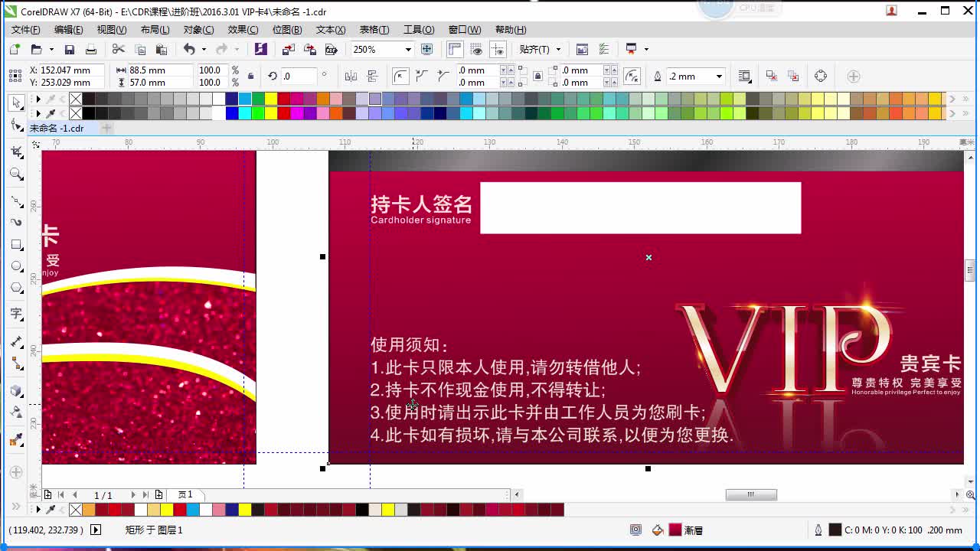This screenshot has height=551, width=980.
Task: Open the zoom level dropdown showing 250%
Action: tap(409, 48)
